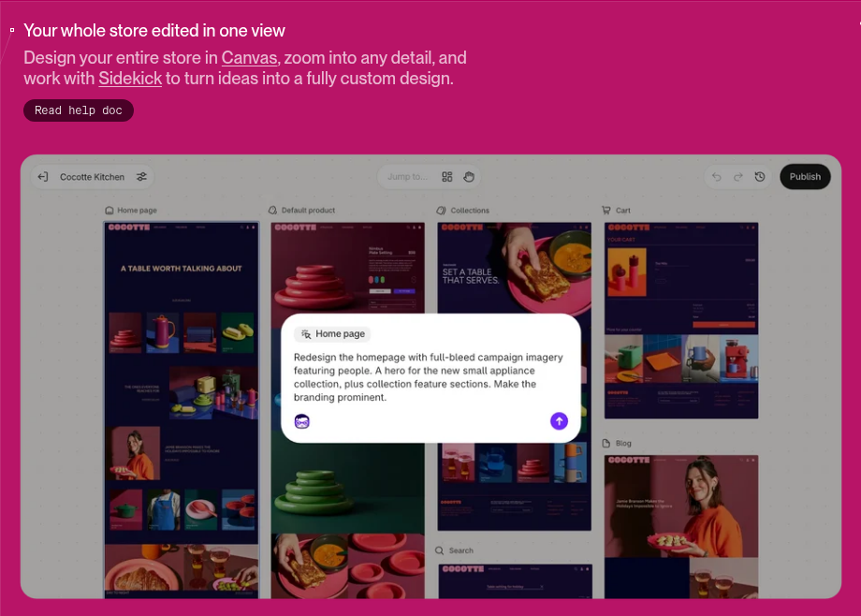
Task: Send the Sidekick prompt with purple arrow
Action: click(559, 421)
